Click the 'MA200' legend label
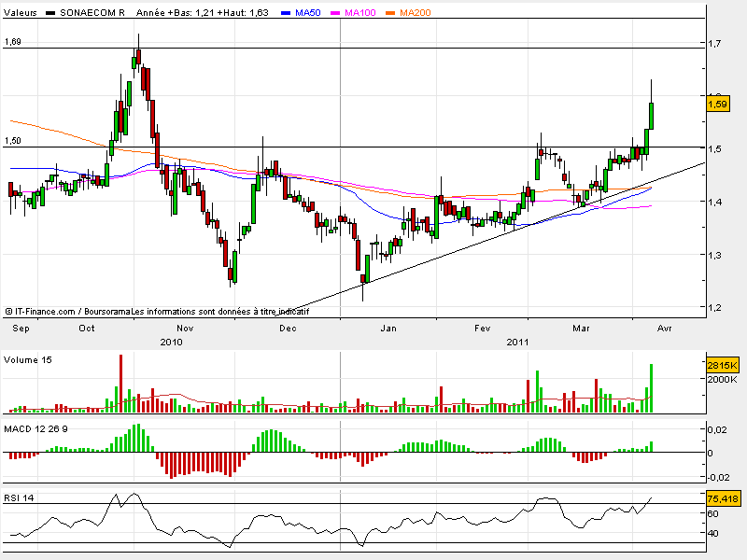747x560 pixels. 416,13
